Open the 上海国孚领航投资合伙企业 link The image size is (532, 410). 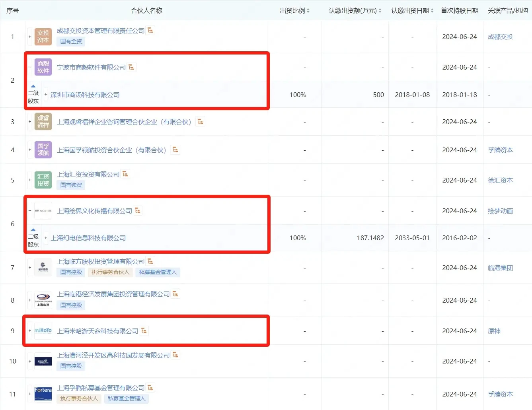[111, 150]
